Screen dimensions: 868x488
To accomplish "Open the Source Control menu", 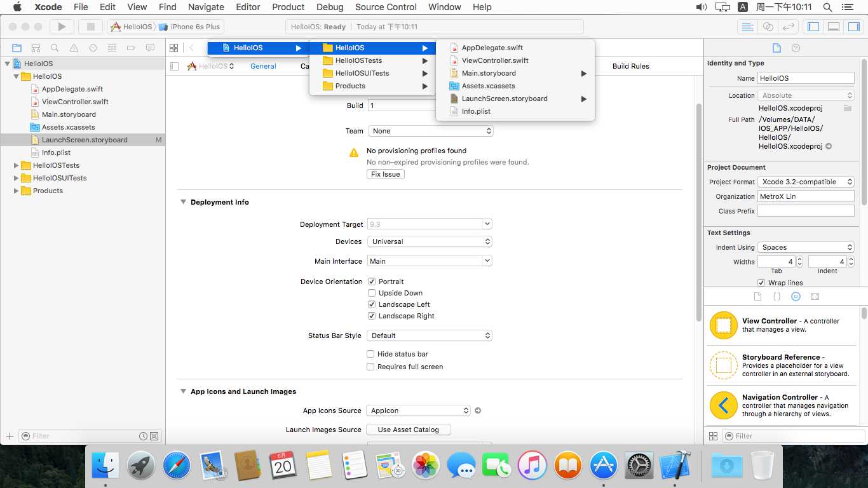I will tap(386, 7).
